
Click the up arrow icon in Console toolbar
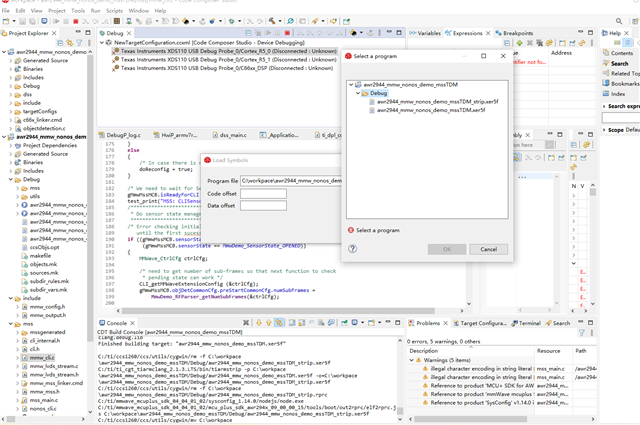[269, 323]
